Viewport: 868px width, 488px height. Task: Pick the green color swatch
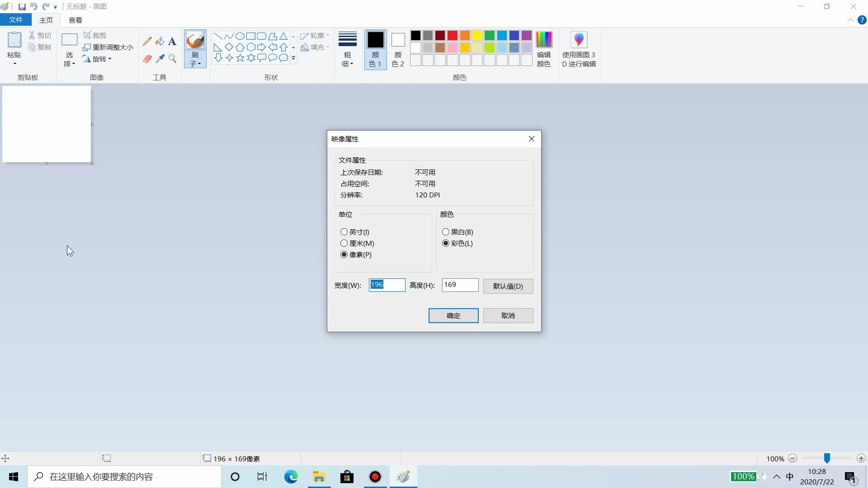click(x=489, y=36)
